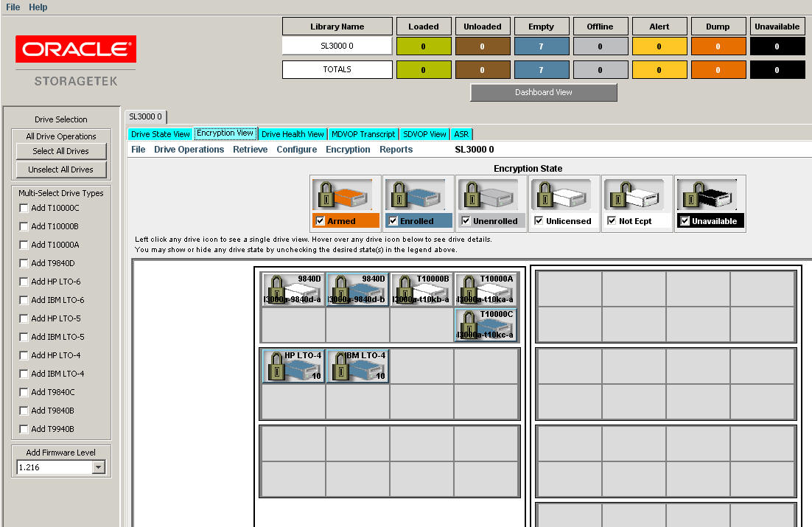Open the T10000B drive l3000a-t10kb-a icon
This screenshot has height=527, width=812.
pyautogui.click(x=421, y=289)
